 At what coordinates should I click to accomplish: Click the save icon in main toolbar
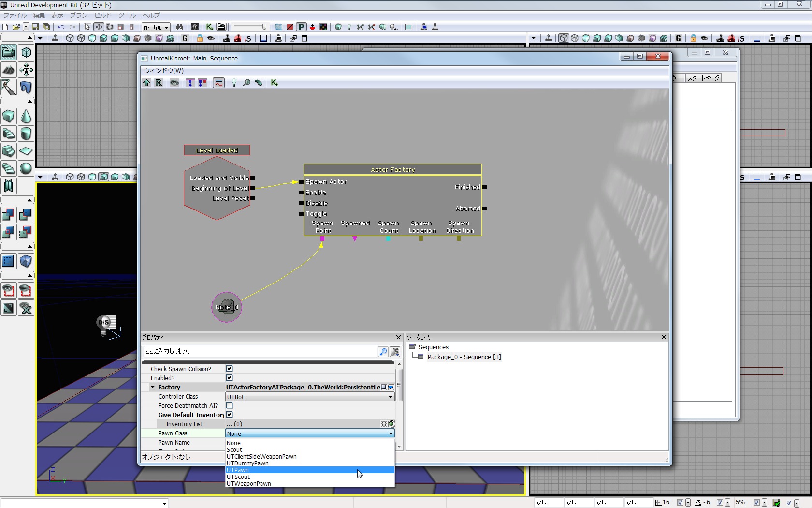click(35, 27)
